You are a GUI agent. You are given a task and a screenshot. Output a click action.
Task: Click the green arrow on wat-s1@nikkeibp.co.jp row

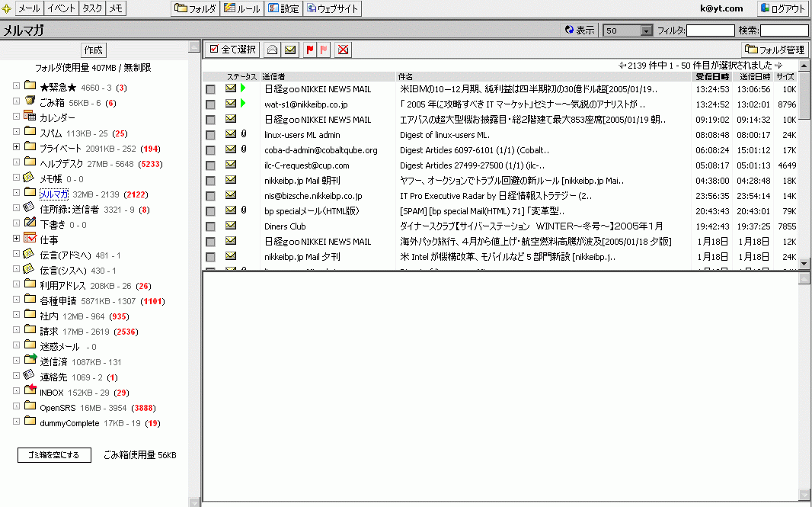pos(243,104)
